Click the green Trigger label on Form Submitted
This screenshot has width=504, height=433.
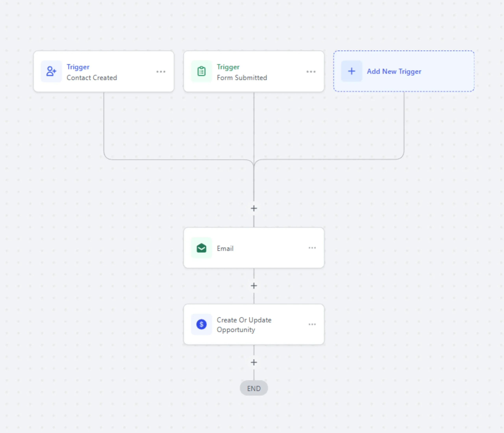228,67
